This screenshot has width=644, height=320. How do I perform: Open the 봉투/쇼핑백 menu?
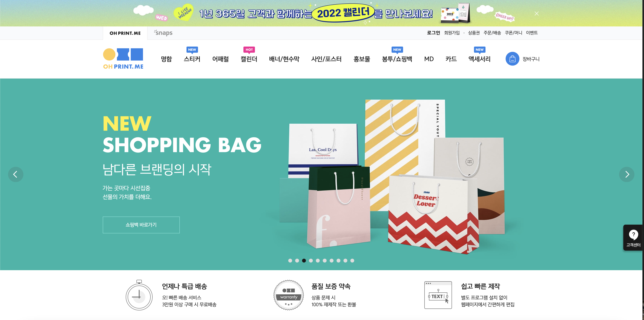(397, 59)
